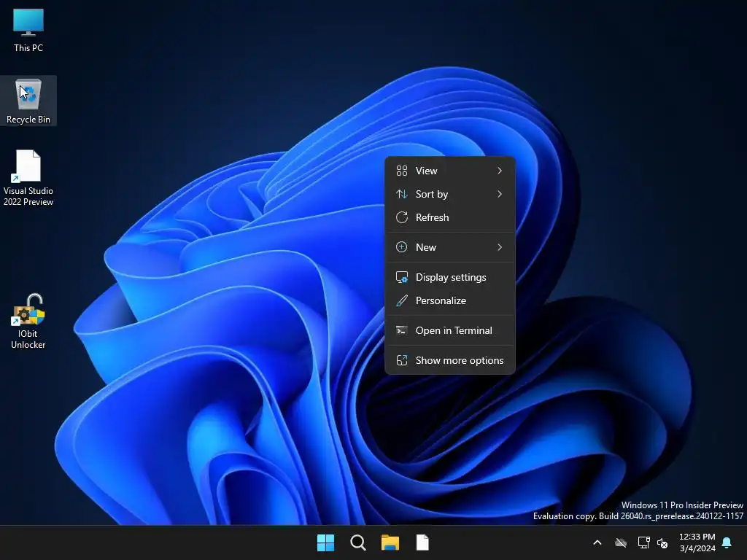
Task: Select the IObit Unlocker desktop shortcut
Action: (x=28, y=321)
